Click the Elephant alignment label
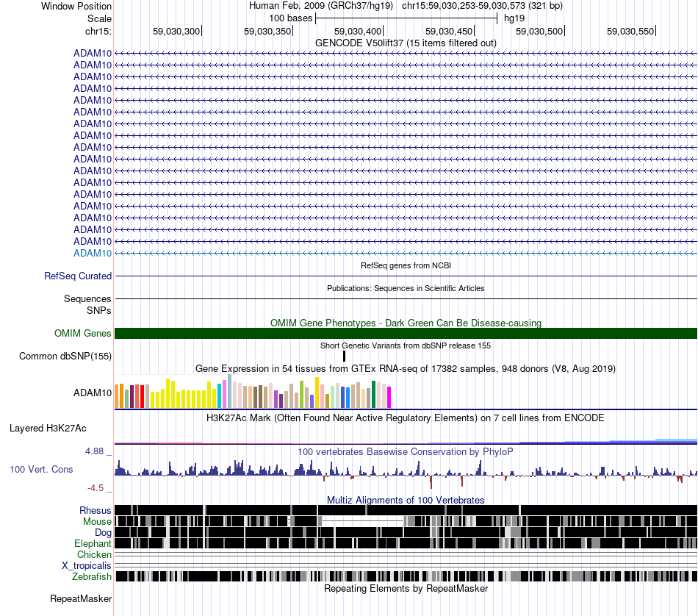 click(93, 544)
